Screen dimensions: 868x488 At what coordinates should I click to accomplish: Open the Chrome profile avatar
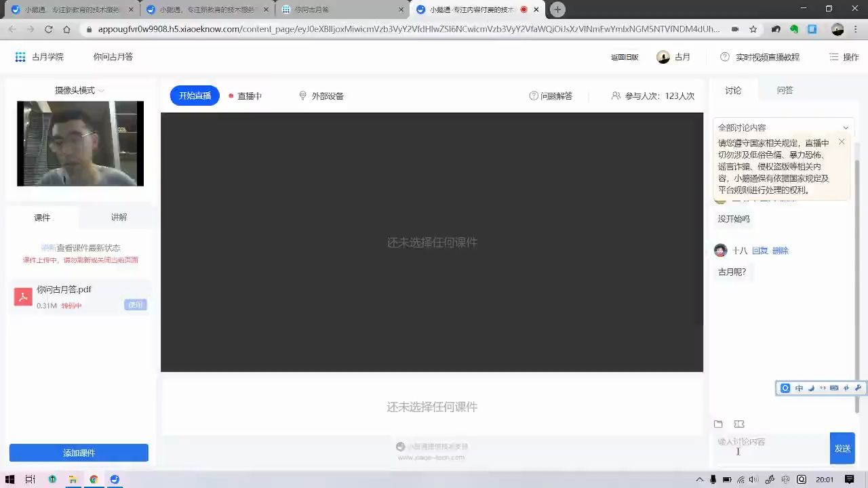pos(837,29)
